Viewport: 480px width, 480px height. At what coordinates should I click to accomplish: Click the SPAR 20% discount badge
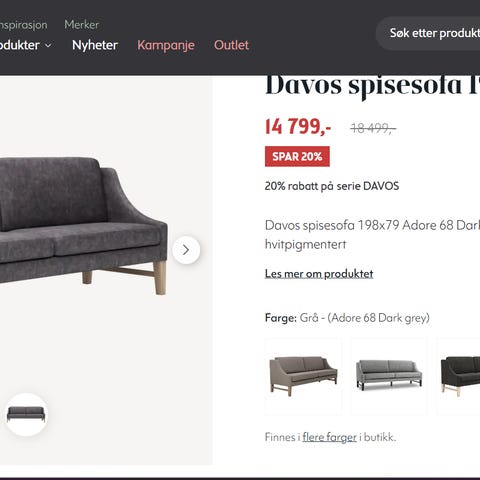297,156
